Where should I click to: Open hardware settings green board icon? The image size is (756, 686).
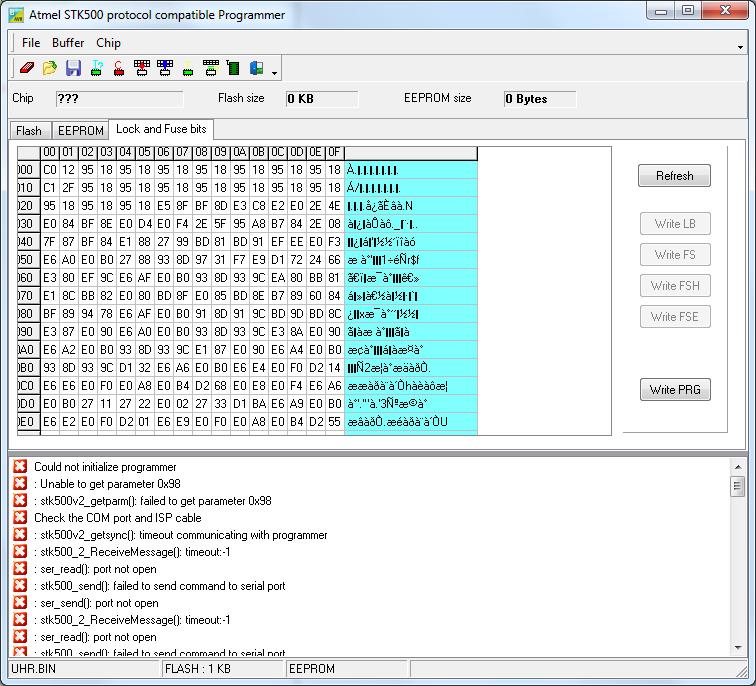click(233, 68)
